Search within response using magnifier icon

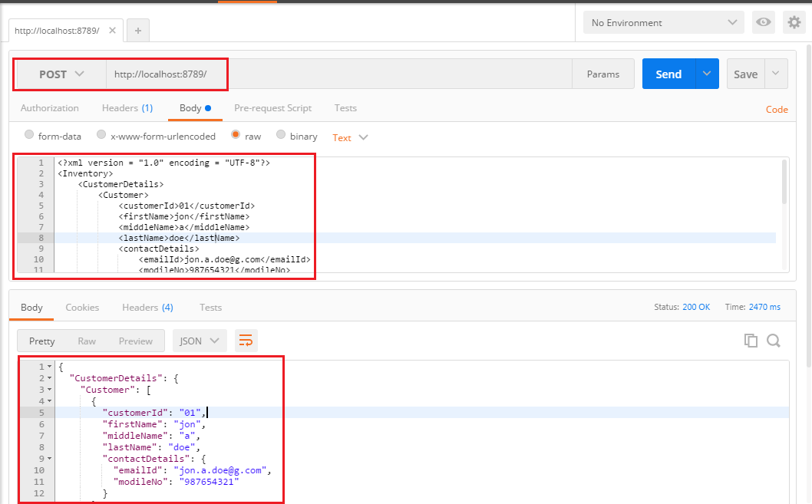click(773, 341)
